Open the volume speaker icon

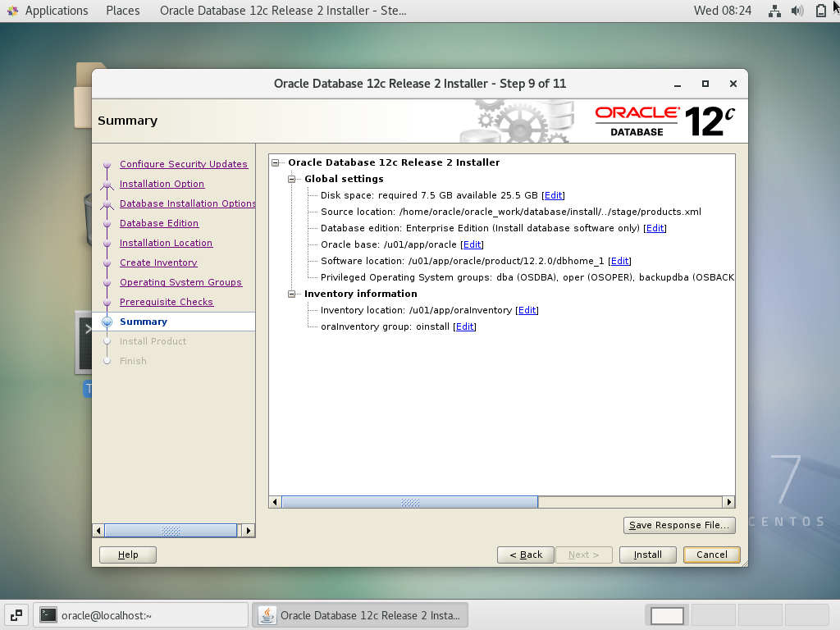797,11
